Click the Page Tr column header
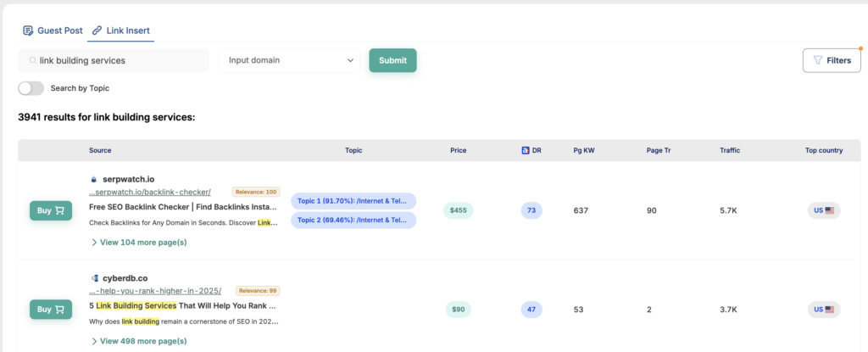The width and height of the screenshot is (868, 352). (659, 150)
